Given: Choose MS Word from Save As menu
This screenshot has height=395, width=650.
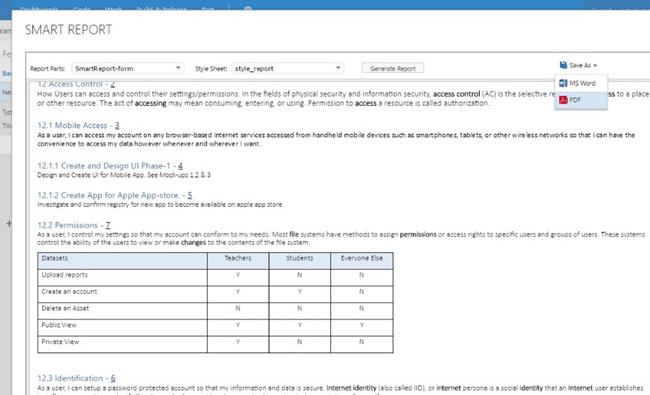Looking at the screenshot, I should tap(581, 83).
